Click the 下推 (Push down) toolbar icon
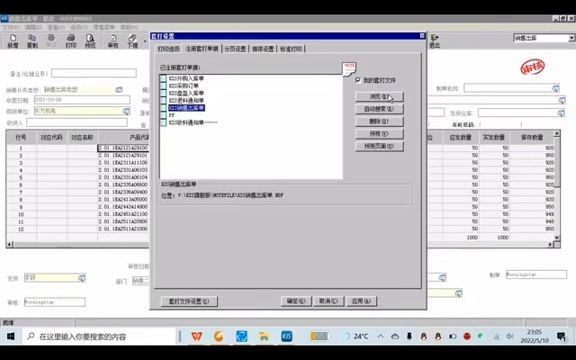The width and height of the screenshot is (576, 360). point(133,41)
